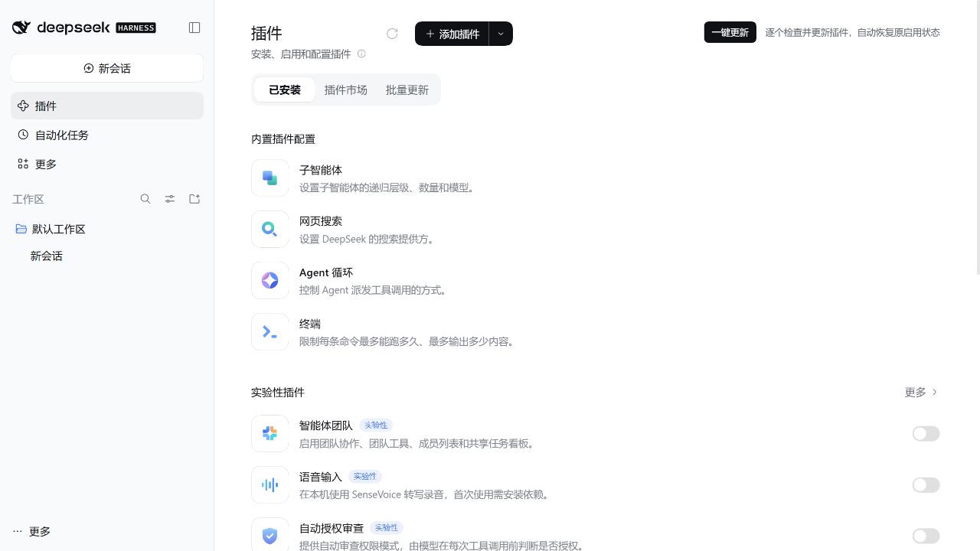Search workspaces with the magnifier icon

[145, 199]
